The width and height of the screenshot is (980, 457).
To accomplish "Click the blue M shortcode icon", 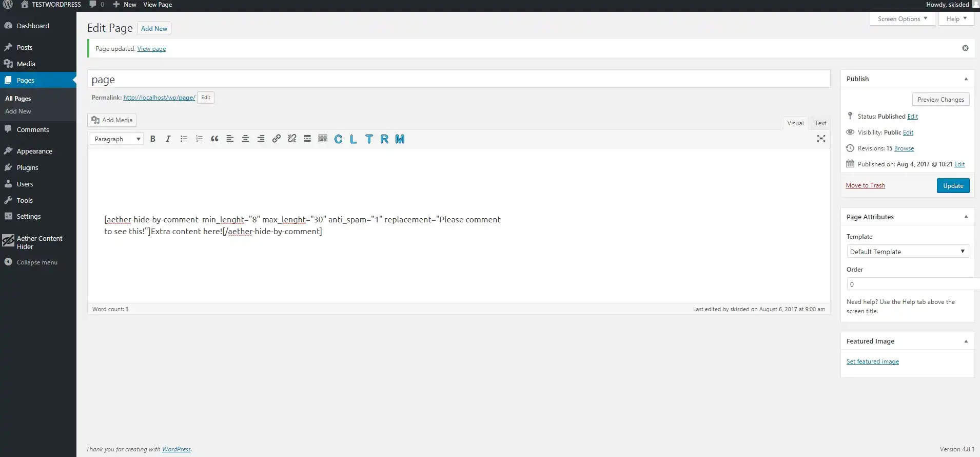I will (x=400, y=139).
